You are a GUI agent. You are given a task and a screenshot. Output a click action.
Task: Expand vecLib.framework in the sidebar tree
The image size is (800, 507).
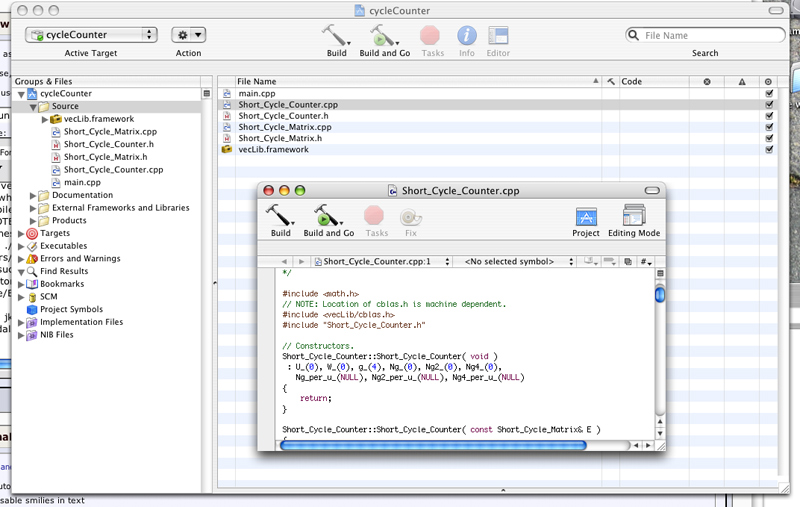tap(45, 119)
